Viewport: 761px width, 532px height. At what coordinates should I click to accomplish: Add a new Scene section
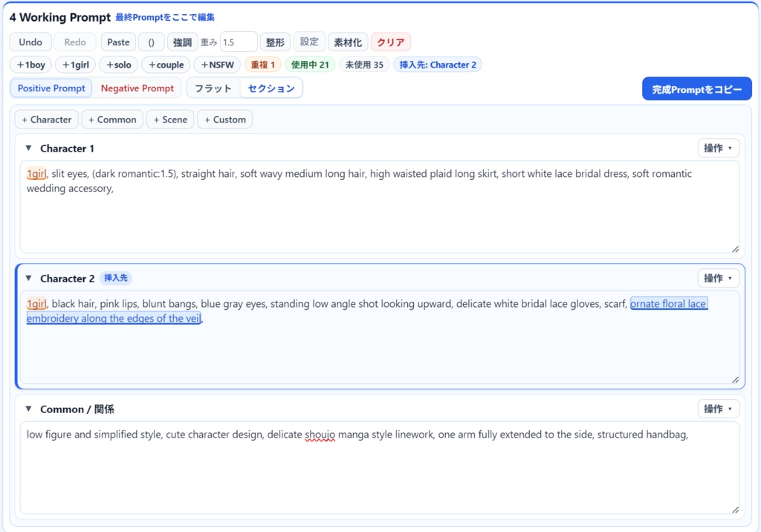(170, 120)
